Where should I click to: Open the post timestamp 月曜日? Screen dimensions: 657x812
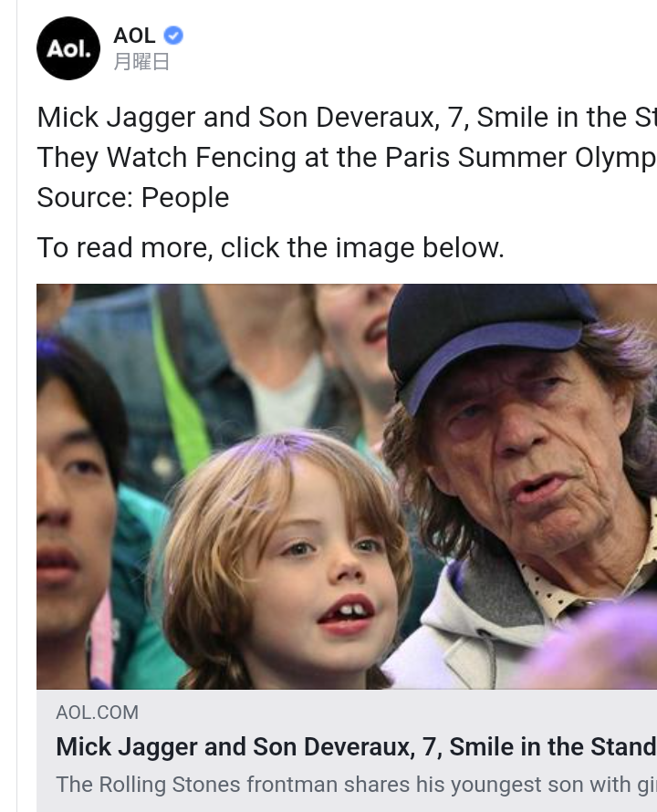(x=141, y=62)
